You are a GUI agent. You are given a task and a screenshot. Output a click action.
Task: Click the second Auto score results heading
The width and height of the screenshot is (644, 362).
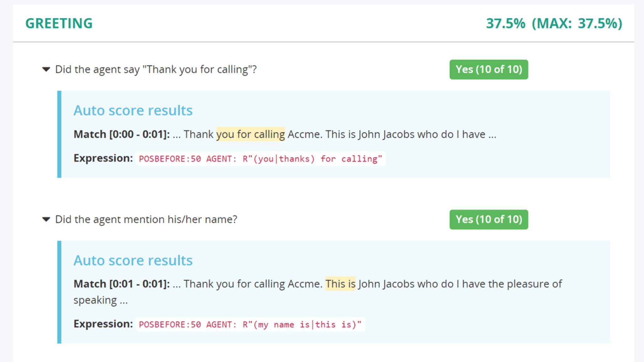point(133,260)
